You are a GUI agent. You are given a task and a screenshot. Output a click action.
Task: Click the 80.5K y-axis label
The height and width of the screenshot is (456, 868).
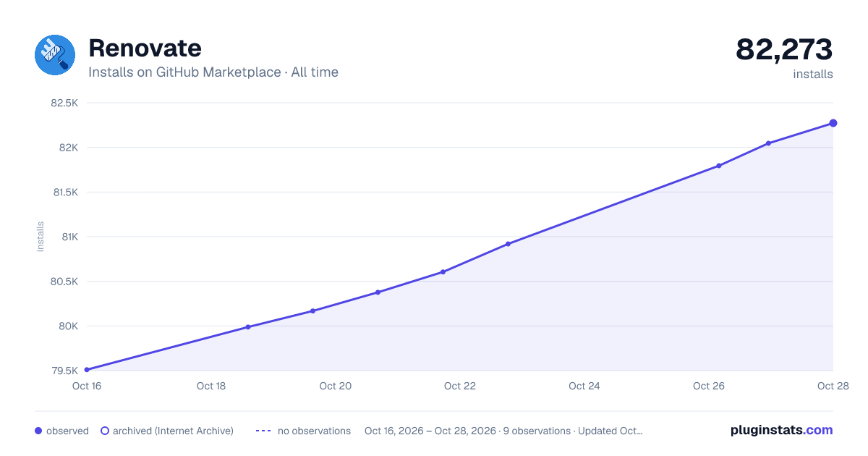pos(64,282)
